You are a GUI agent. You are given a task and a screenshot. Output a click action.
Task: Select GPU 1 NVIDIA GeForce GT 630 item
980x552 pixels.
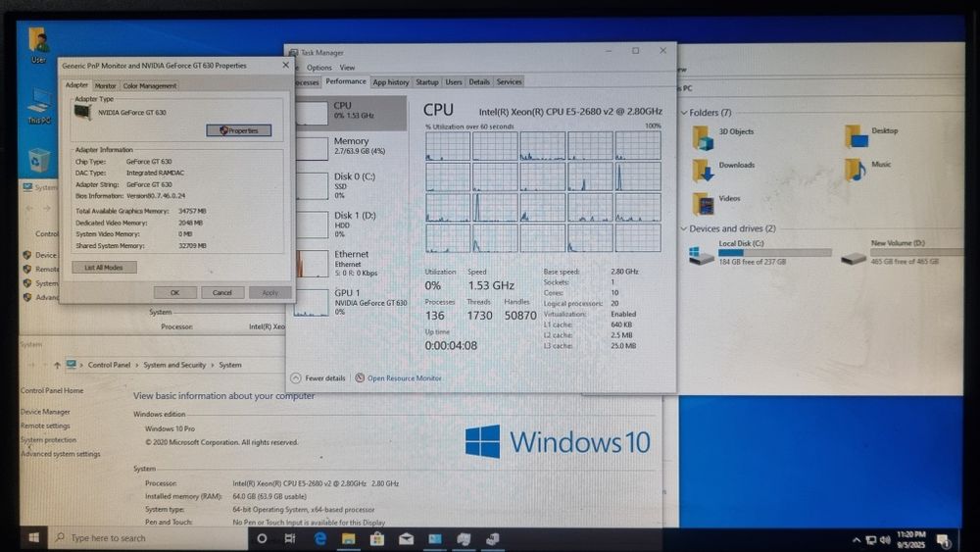(350, 302)
